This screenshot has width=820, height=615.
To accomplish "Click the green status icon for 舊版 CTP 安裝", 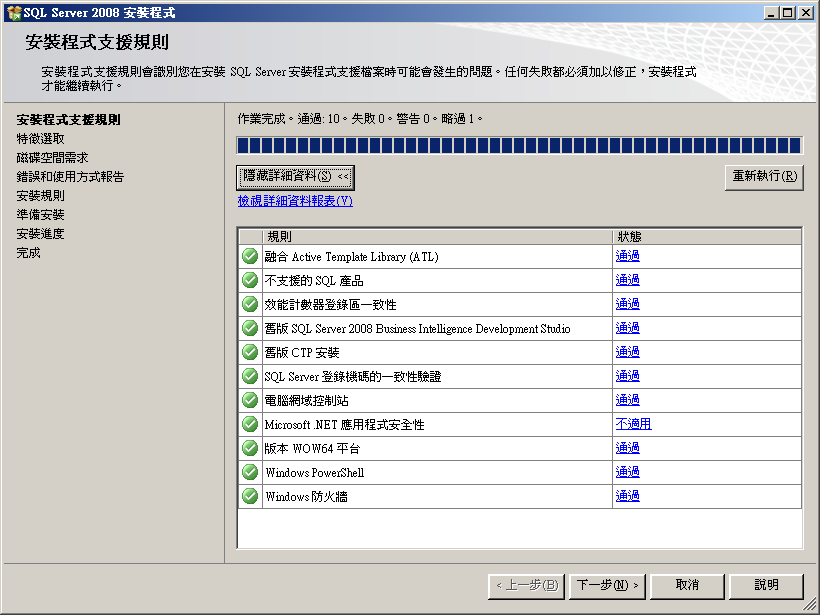I will click(249, 351).
